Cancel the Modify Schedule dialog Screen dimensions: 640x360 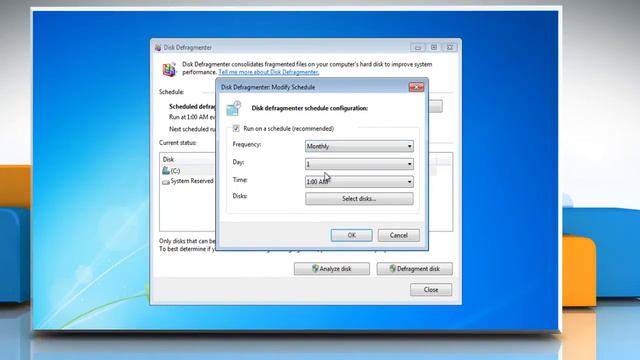point(398,235)
